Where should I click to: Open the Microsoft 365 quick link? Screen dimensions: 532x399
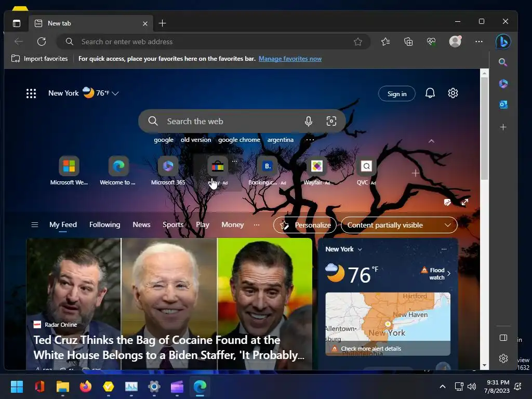click(x=168, y=171)
